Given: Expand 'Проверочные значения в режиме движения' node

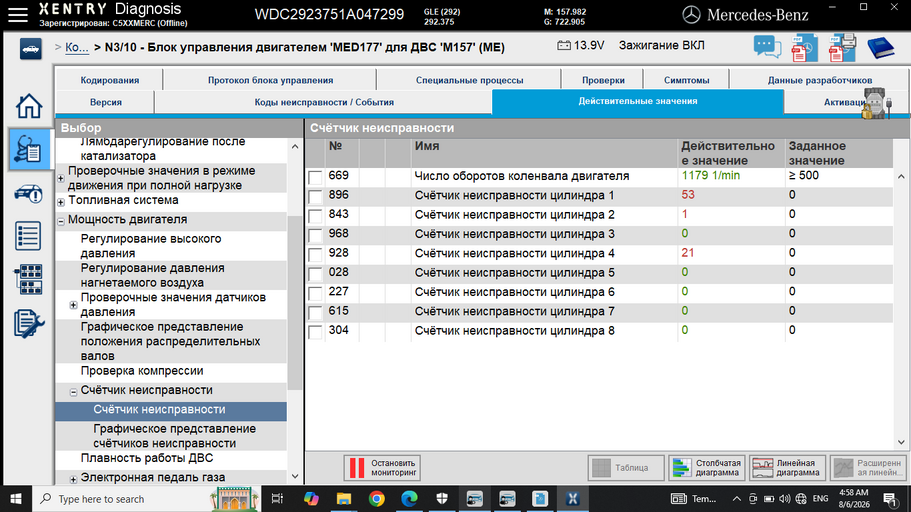Looking at the screenshot, I should [61, 178].
